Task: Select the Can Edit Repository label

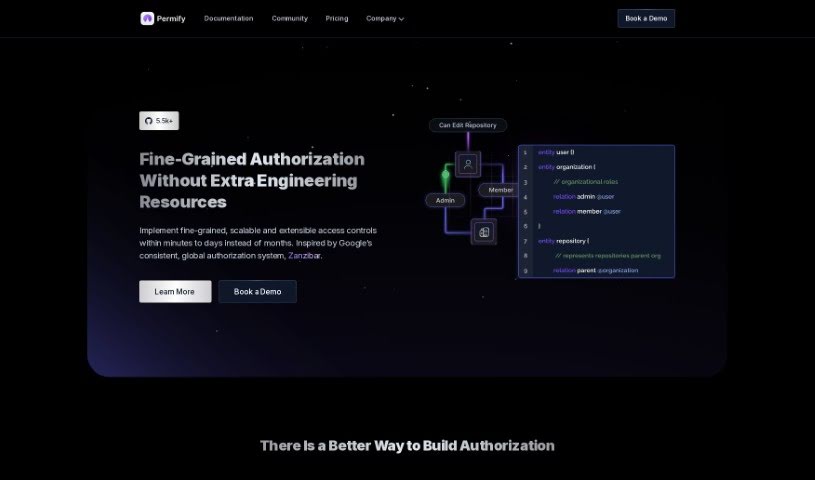Action: click(468, 125)
